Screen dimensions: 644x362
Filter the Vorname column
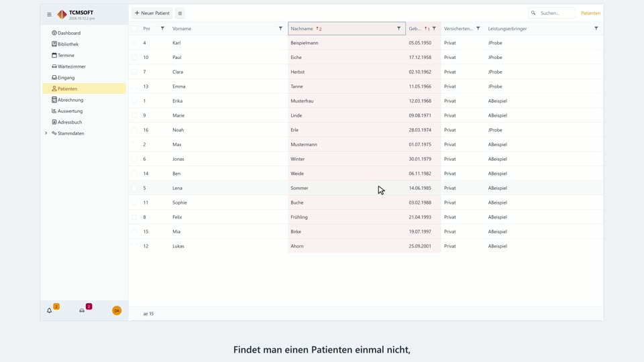280,29
